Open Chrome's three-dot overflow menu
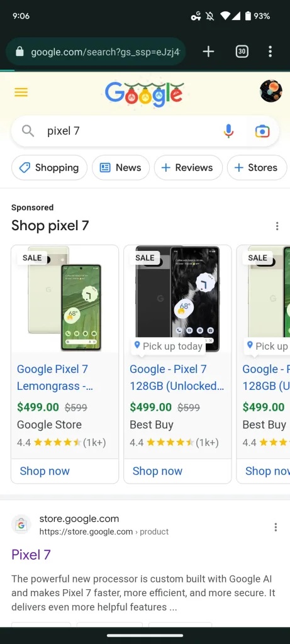This screenshot has height=644, width=290. (270, 52)
